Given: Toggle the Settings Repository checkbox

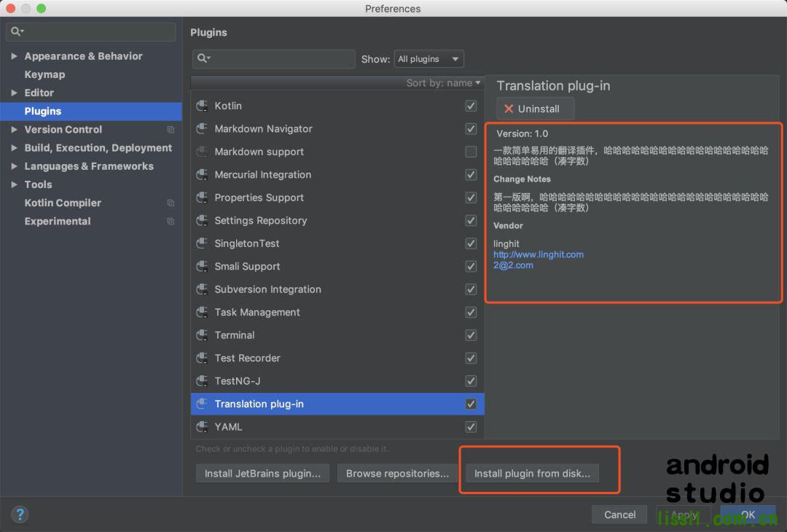Looking at the screenshot, I should click(x=471, y=220).
